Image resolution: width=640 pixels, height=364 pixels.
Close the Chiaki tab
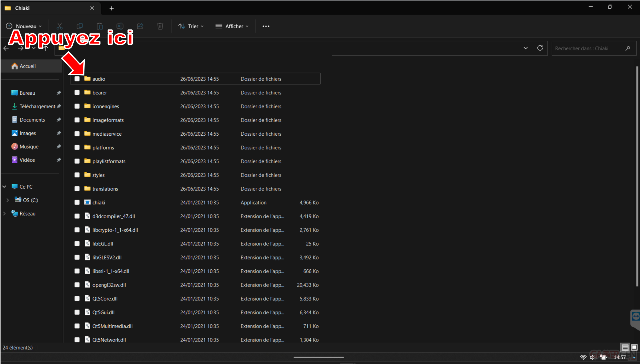point(92,8)
